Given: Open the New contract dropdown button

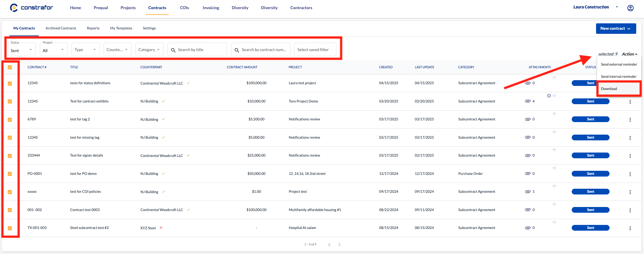Looking at the screenshot, I should tap(616, 29).
